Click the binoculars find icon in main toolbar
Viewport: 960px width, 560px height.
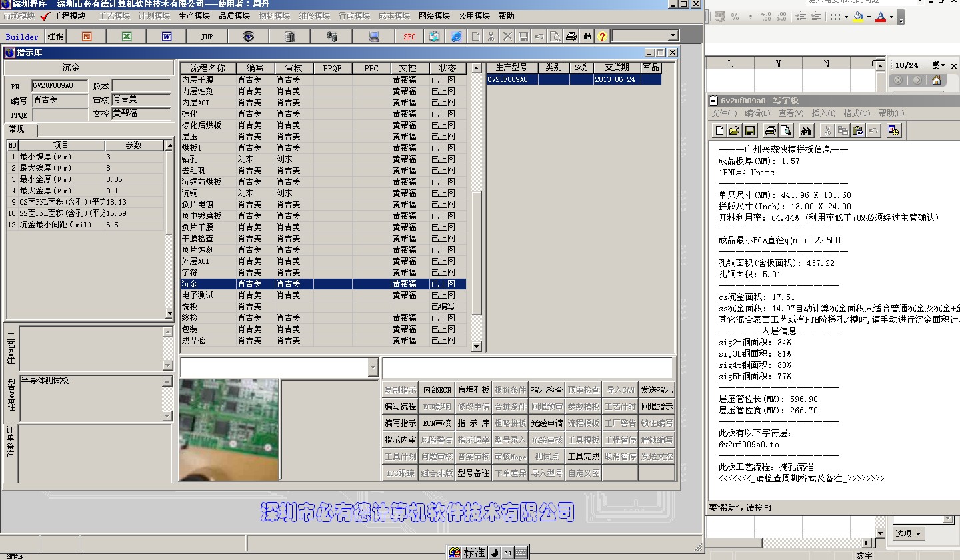(x=587, y=37)
